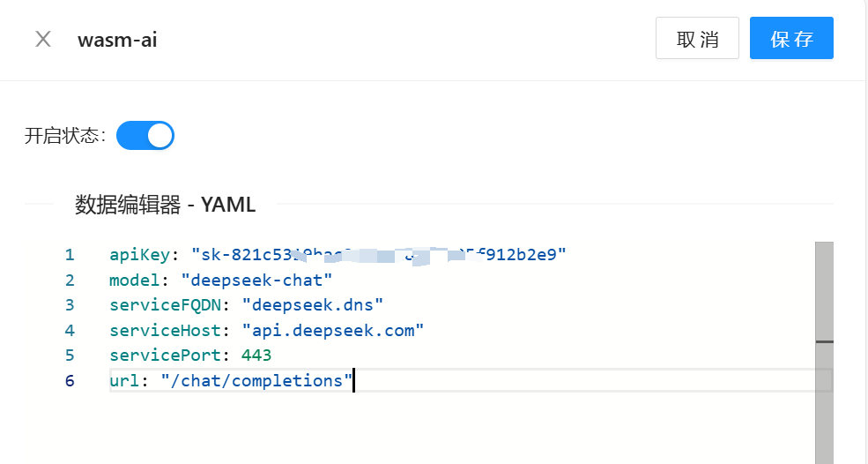Select line number 5 in the gutter
The image size is (868, 464).
pyautogui.click(x=70, y=355)
